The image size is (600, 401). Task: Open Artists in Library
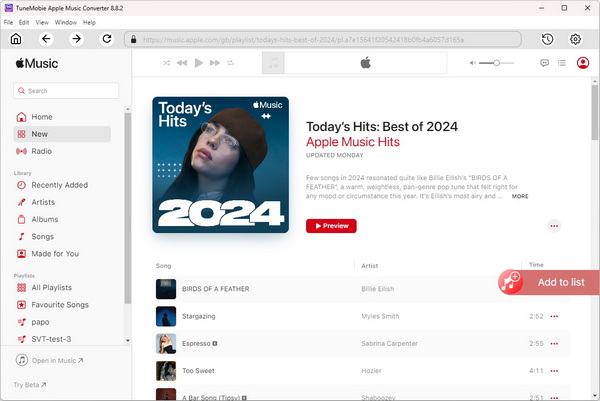[x=62, y=202]
